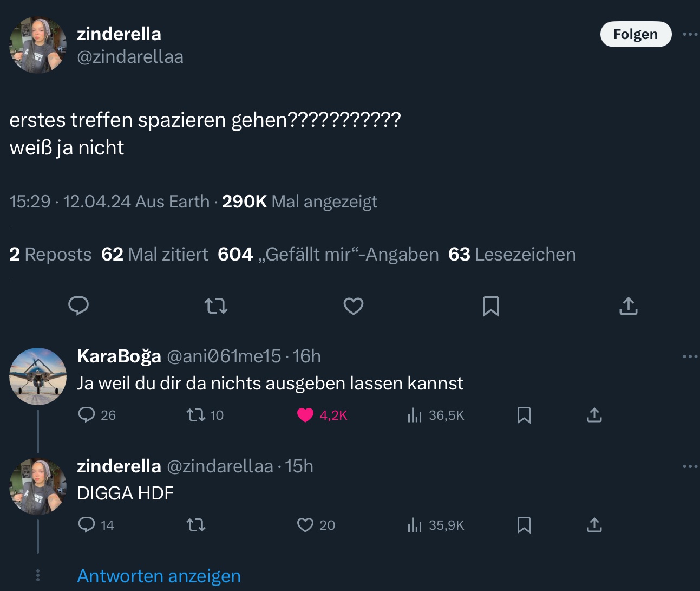Viewport: 700px width, 591px height.
Task: Click the reply icon under main tweet
Action: [78, 306]
